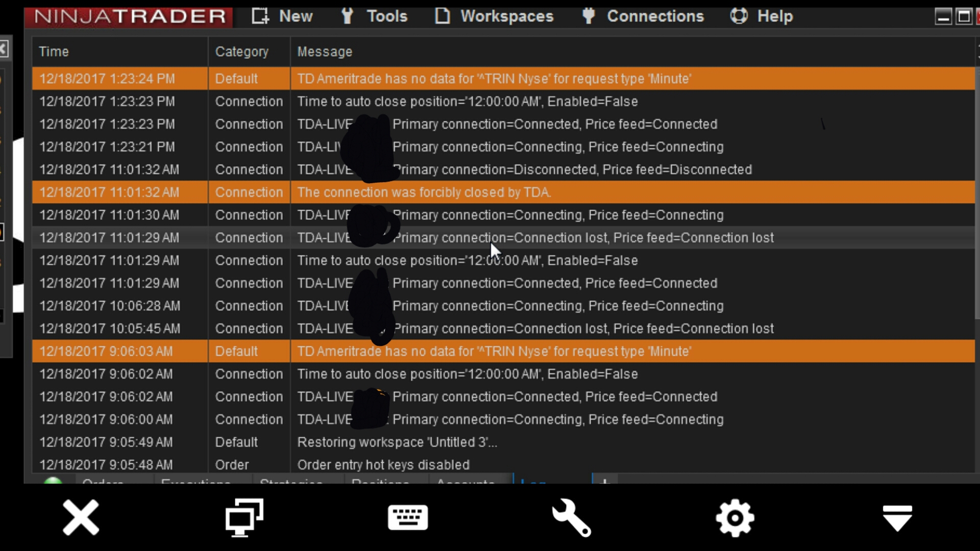The width and height of the screenshot is (980, 551).
Task: Click the NinjaTrader logo
Action: coord(129,17)
